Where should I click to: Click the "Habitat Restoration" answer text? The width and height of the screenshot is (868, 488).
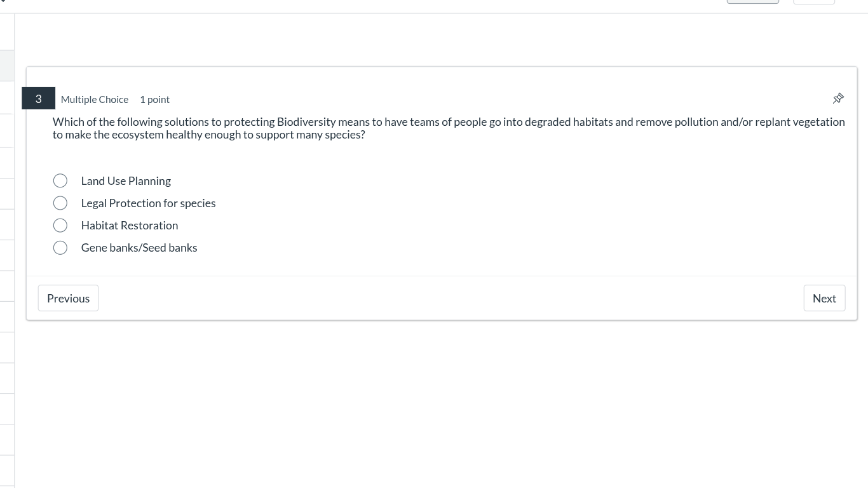[130, 226]
